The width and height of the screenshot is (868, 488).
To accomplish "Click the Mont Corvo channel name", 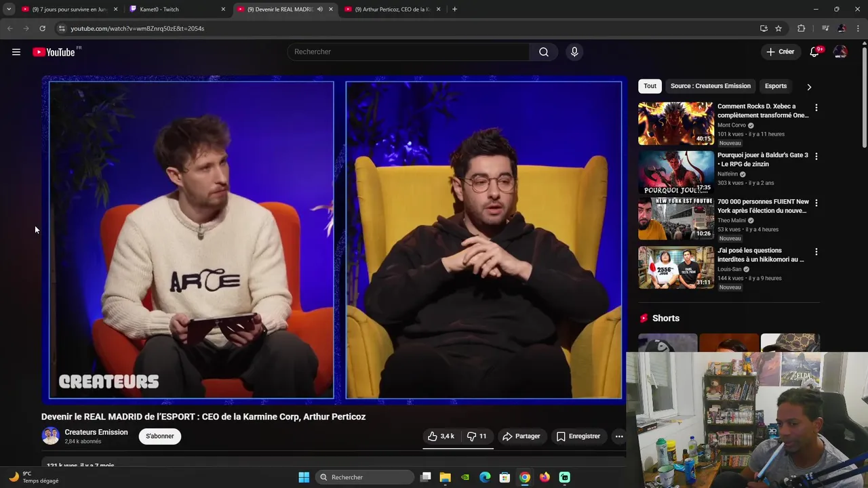I will [x=732, y=125].
